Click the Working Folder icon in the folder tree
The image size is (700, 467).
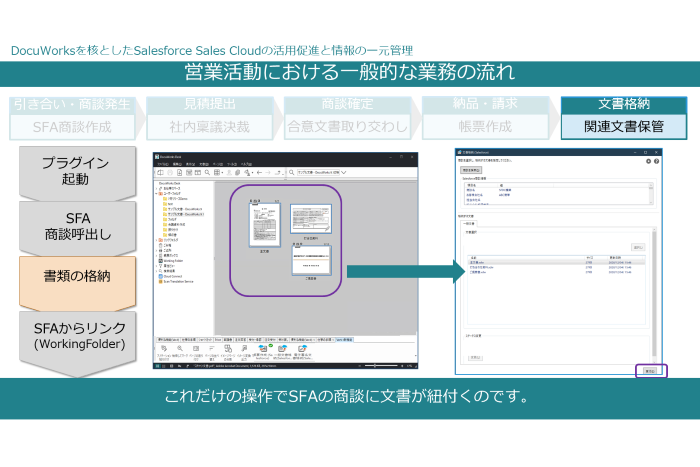coord(161,261)
